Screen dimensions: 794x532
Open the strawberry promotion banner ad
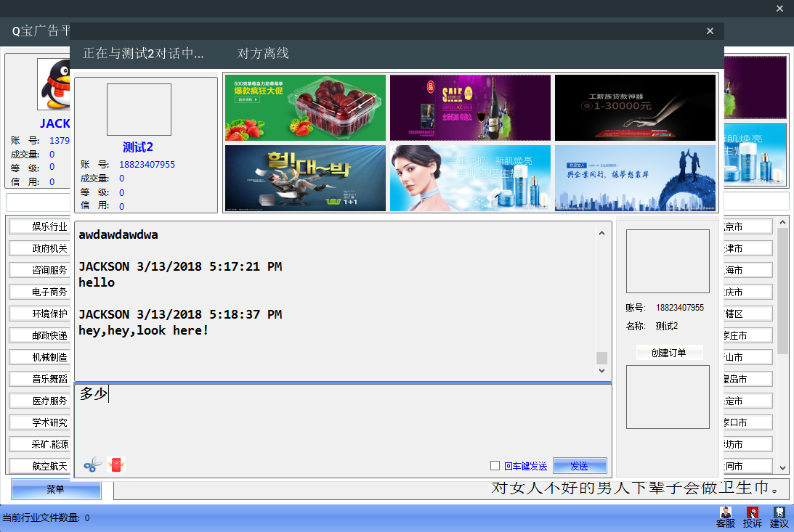pos(305,107)
